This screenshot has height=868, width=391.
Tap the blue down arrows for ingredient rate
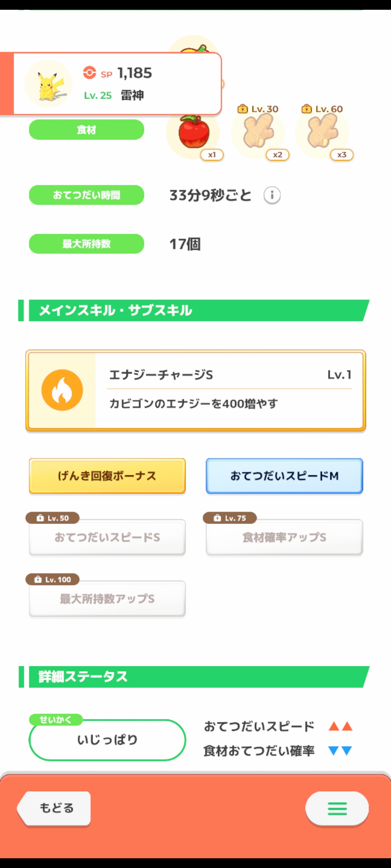coord(340,751)
